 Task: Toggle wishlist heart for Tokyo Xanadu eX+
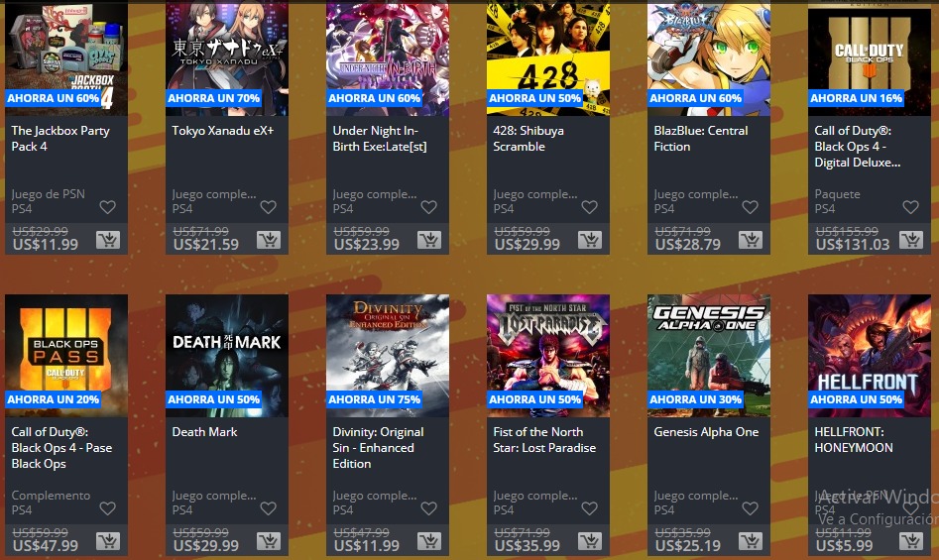pos(269,207)
